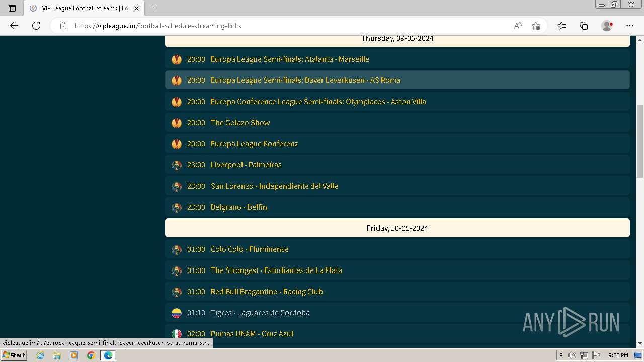Show hidden tray icons arrow
This screenshot has width=644, height=362.
[561, 355]
